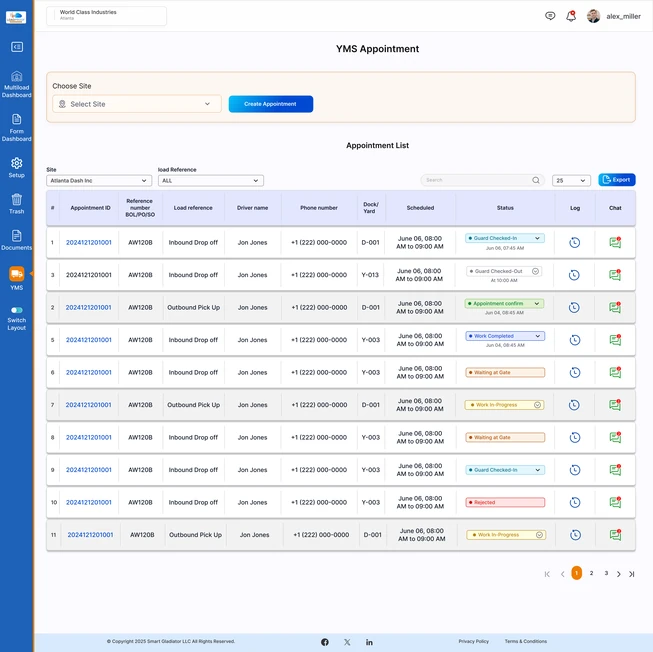Go to the previous page
The height and width of the screenshot is (652, 653).
[x=563, y=574]
